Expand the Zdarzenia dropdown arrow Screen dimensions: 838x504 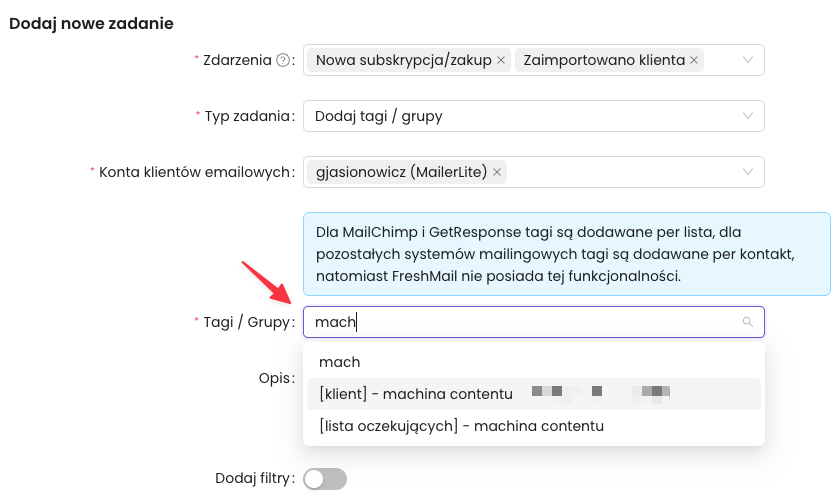(747, 60)
